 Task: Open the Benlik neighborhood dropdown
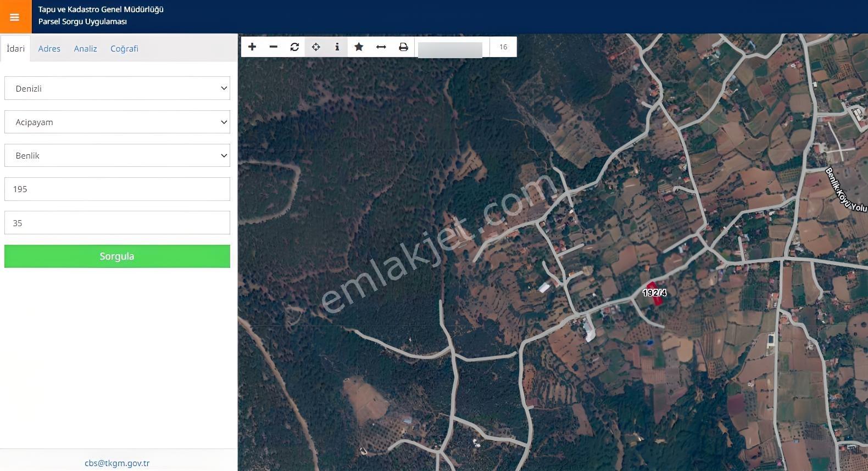pyautogui.click(x=117, y=155)
